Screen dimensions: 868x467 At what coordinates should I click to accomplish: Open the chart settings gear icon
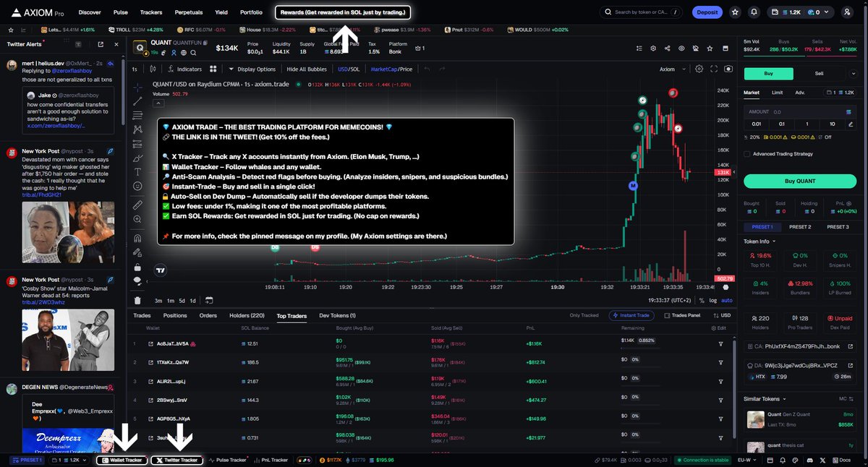[699, 69]
